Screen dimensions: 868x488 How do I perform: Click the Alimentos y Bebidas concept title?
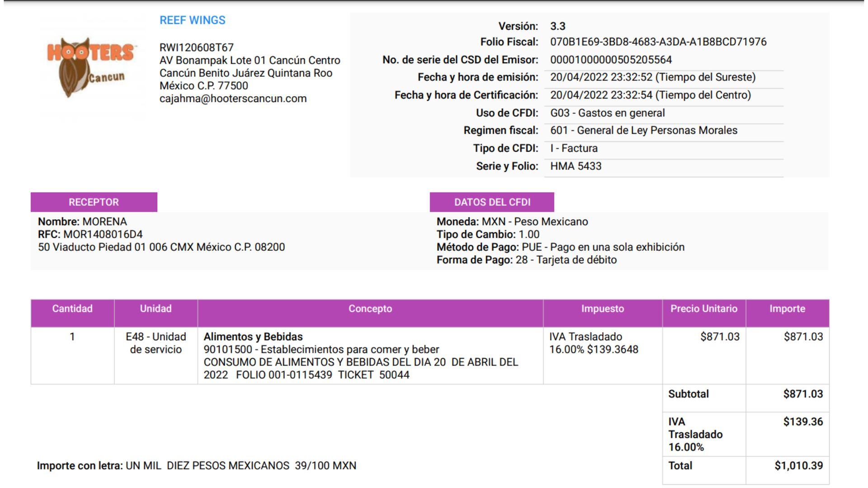click(x=253, y=337)
